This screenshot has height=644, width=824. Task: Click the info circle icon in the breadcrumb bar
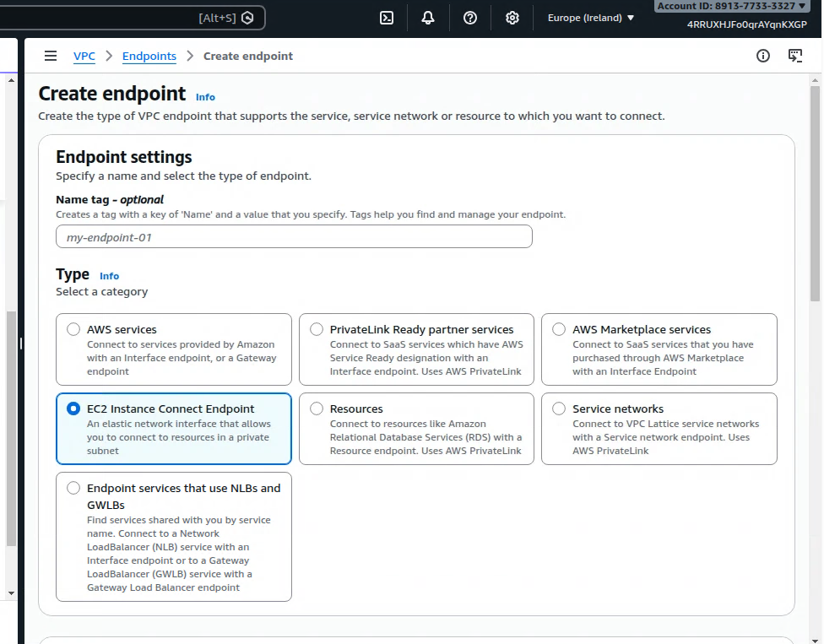(x=763, y=57)
